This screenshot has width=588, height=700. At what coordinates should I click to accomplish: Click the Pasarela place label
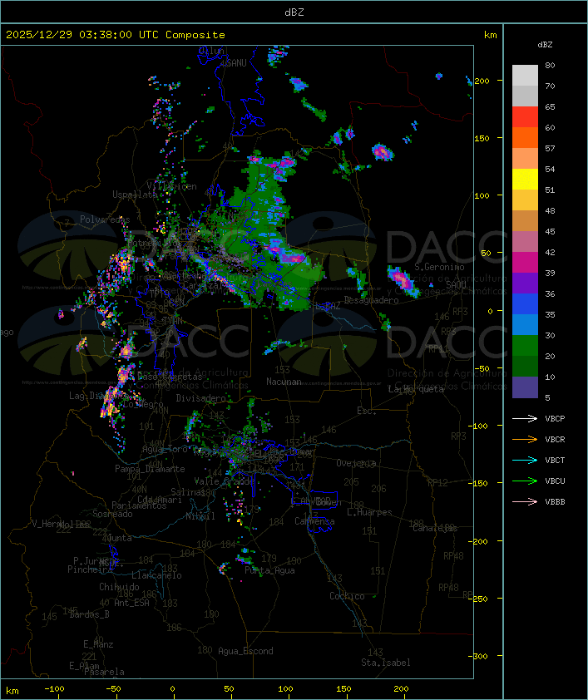[x=105, y=672]
